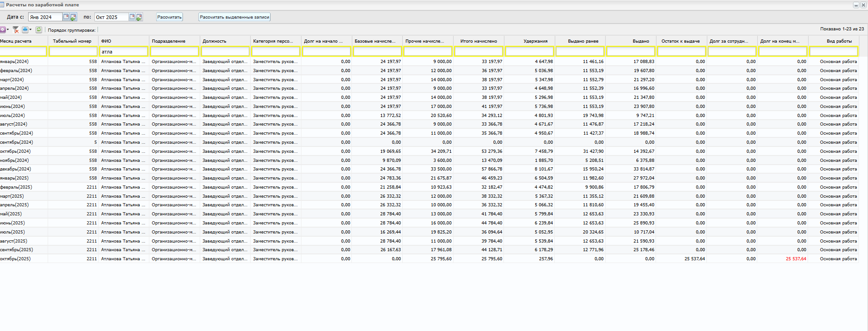The width and height of the screenshot is (868, 331).
Task: Focus the start date field showing Янв 2024
Action: tap(45, 17)
